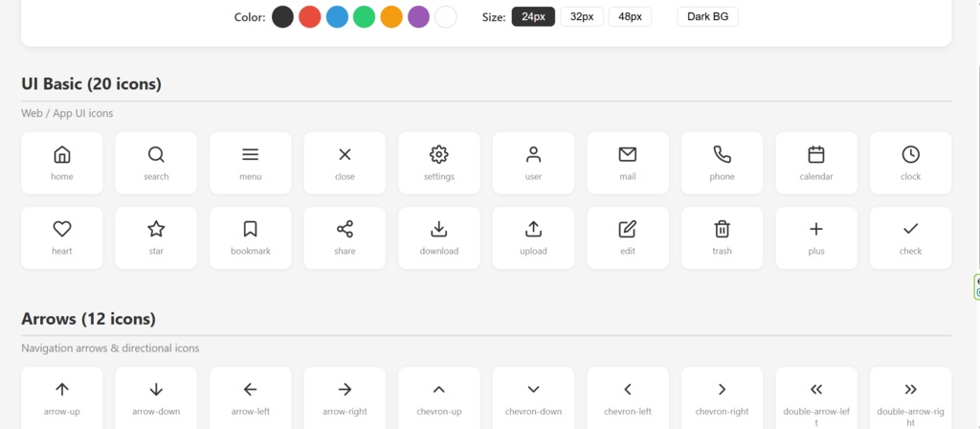
Task: Click the trash bin icon
Action: (x=722, y=229)
